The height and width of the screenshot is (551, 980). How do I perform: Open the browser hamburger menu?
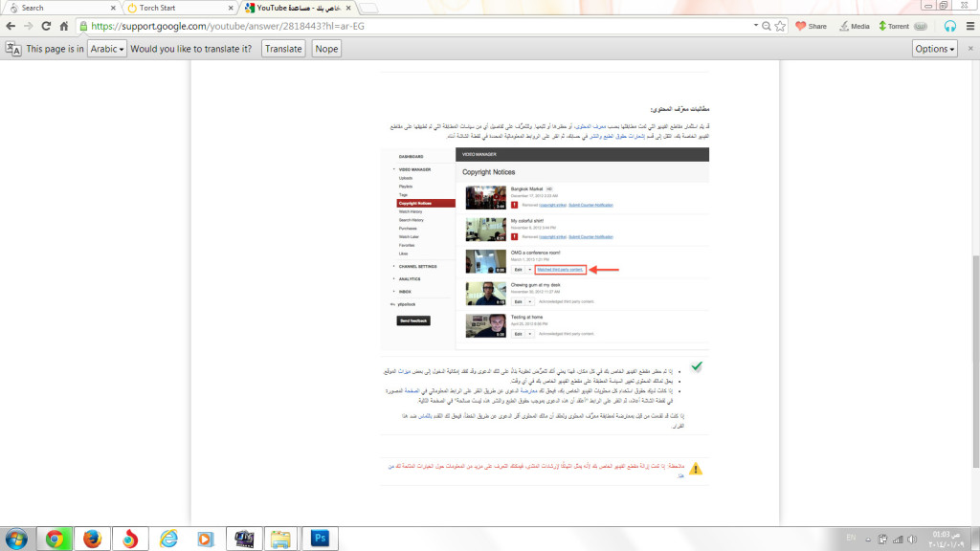(x=970, y=26)
